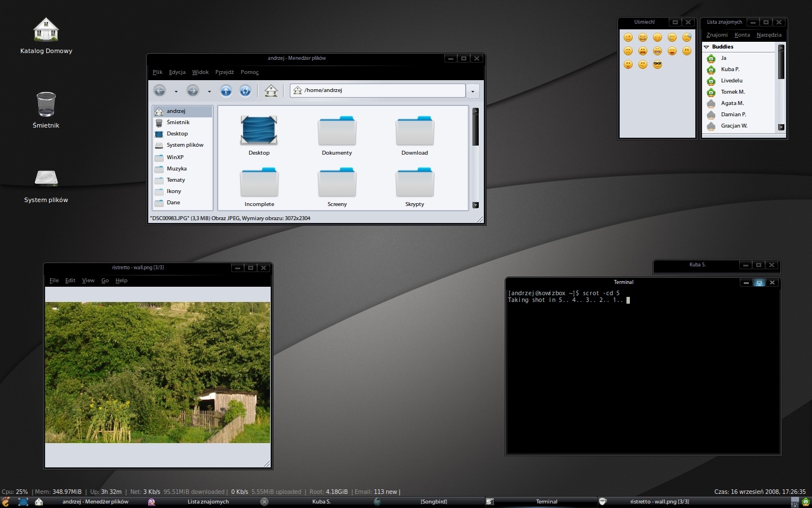Click the buddy list scrollbar down arrow

pyautogui.click(x=781, y=128)
